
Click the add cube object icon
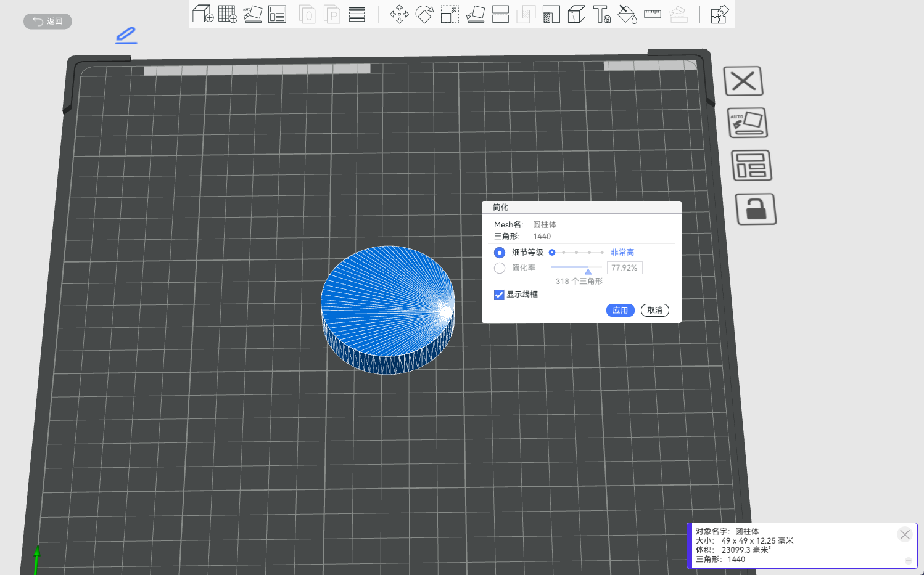click(203, 14)
